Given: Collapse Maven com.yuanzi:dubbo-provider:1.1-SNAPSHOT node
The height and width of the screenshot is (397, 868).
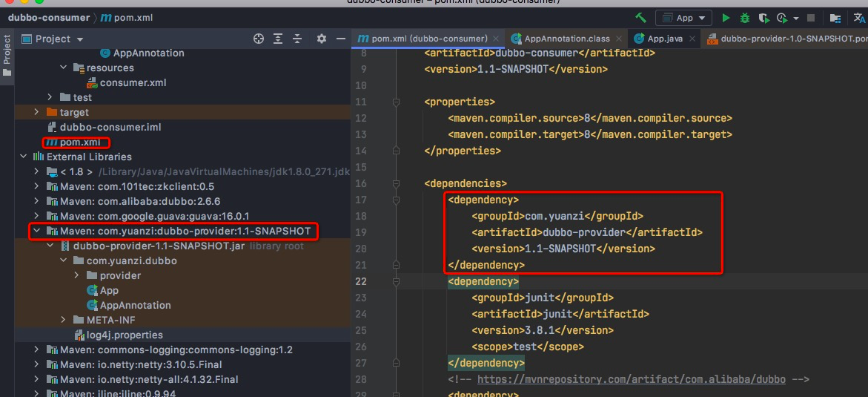Looking at the screenshot, I should 36,231.
